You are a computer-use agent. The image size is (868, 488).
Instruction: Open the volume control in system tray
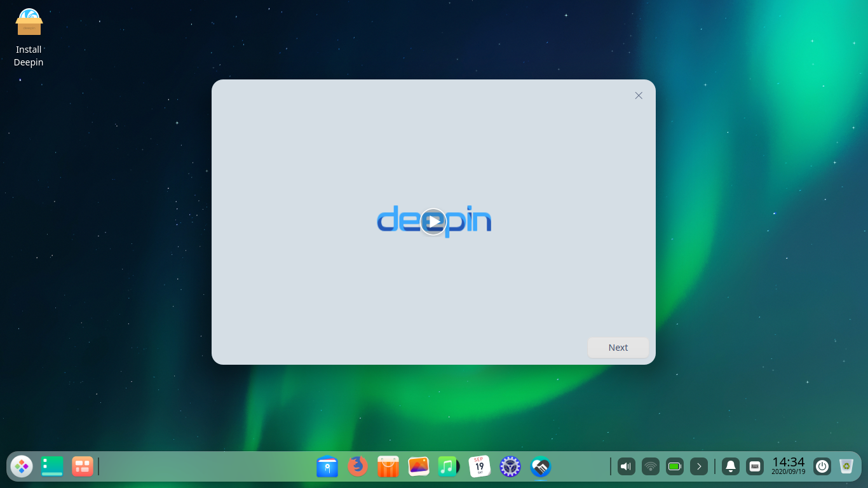coord(626,466)
